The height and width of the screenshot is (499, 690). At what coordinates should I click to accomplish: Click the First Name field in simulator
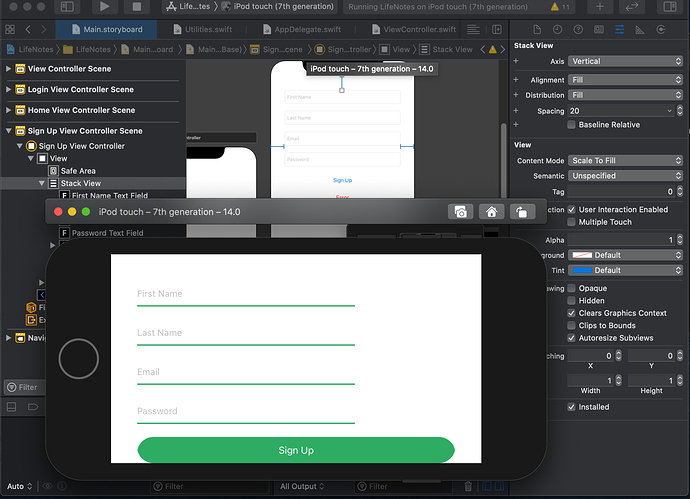(x=246, y=294)
